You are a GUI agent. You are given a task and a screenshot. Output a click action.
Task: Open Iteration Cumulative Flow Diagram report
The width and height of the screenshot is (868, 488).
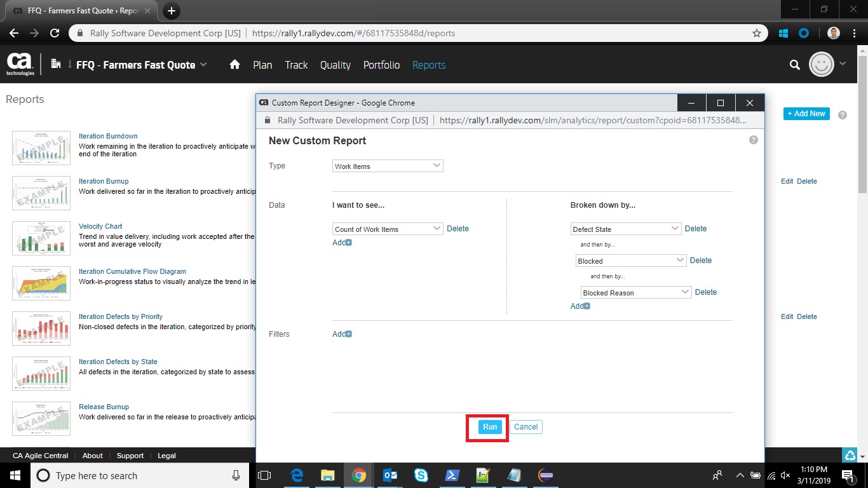point(132,271)
